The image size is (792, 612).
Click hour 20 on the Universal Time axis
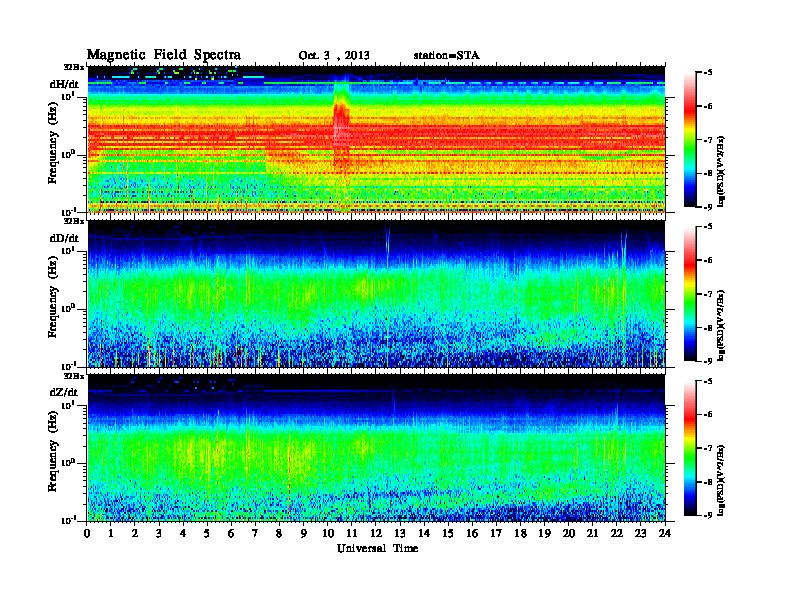coord(569,534)
